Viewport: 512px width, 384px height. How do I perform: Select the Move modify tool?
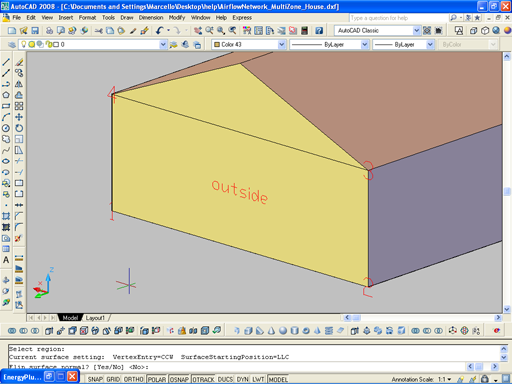[x=19, y=117]
